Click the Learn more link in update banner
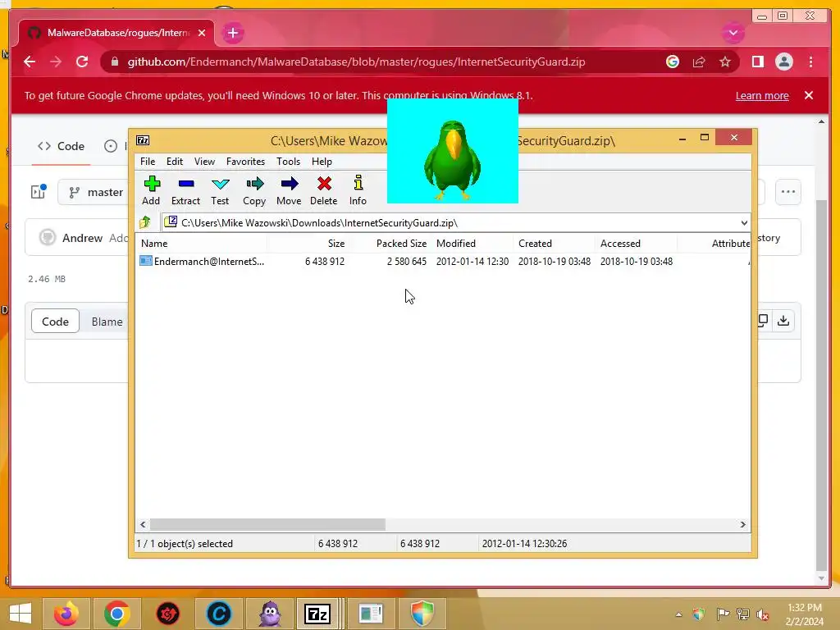The width and height of the screenshot is (840, 630). click(x=762, y=95)
